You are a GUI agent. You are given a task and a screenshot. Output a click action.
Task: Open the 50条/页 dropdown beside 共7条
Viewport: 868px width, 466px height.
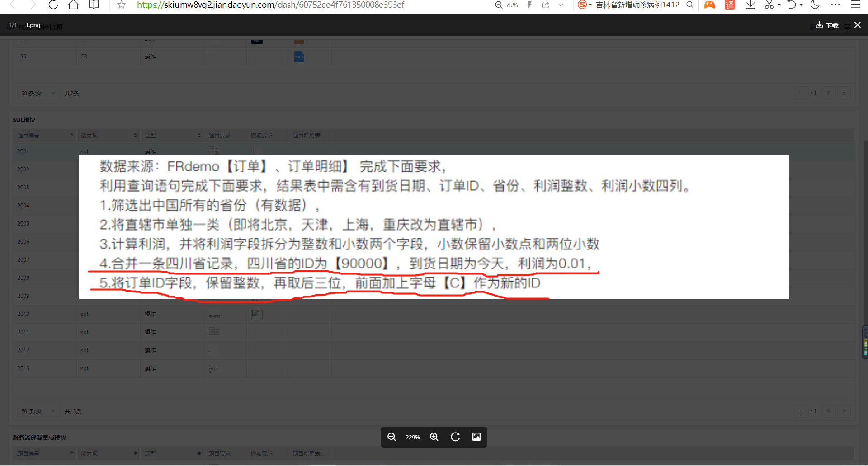[x=38, y=93]
